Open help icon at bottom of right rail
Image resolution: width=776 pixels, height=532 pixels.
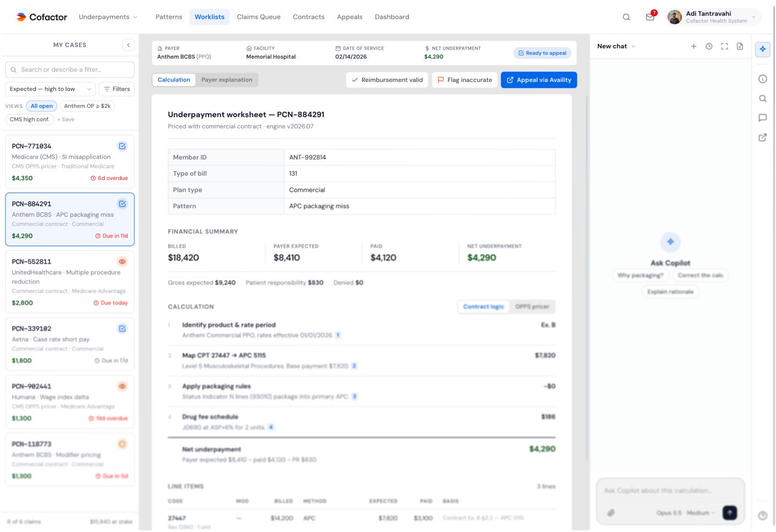coord(763,515)
